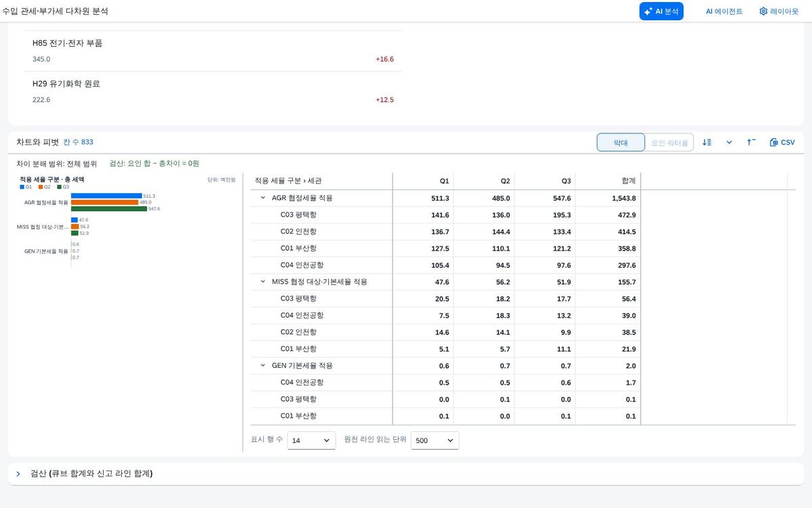This screenshot has width=812, height=508.
Task: Click the AGR orange Q2 bar 485.0
Action: pos(105,203)
